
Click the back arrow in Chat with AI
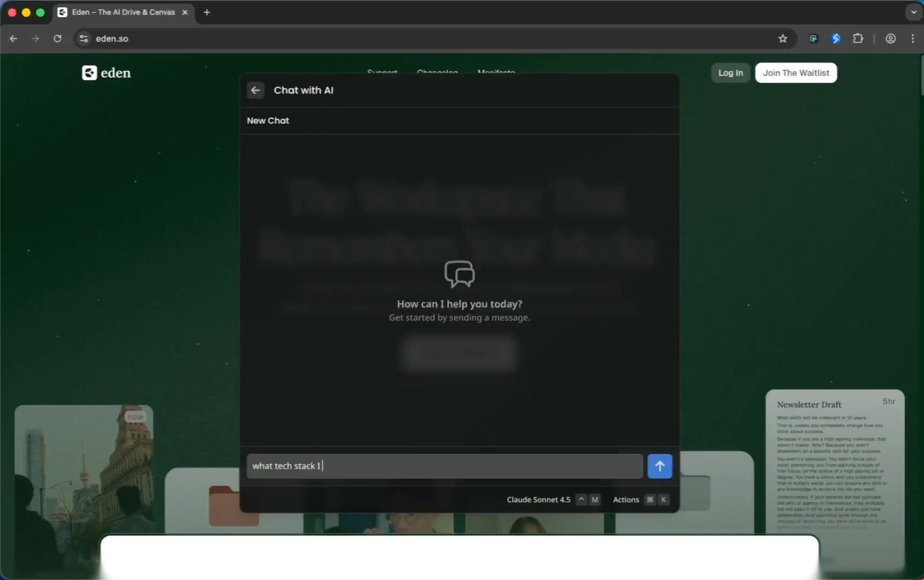coord(255,90)
